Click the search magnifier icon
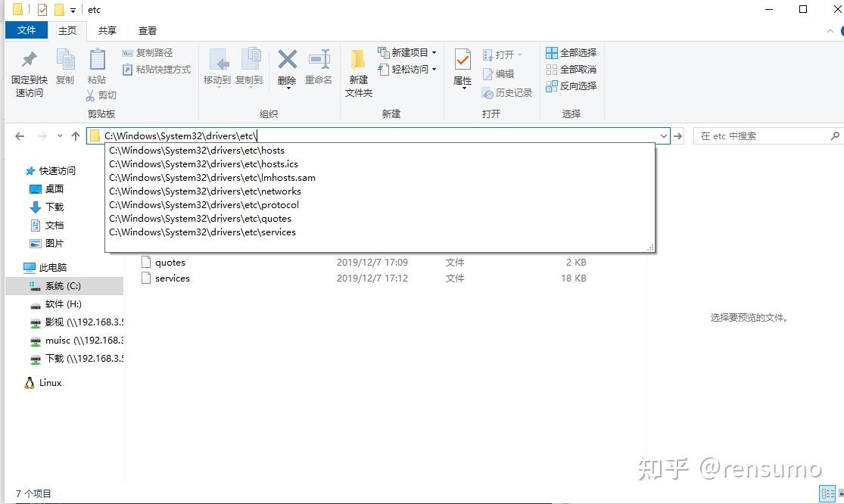 coord(835,136)
